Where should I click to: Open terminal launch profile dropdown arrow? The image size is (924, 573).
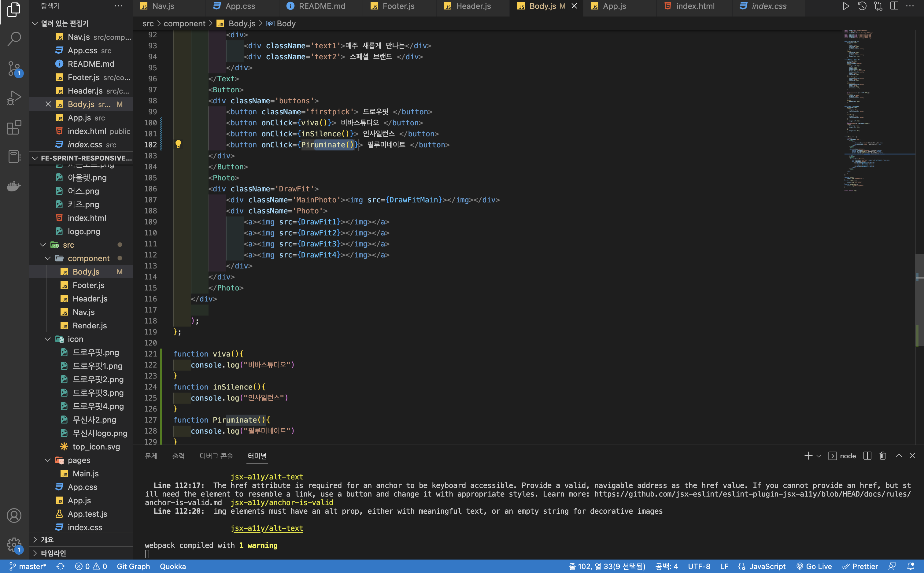819,456
